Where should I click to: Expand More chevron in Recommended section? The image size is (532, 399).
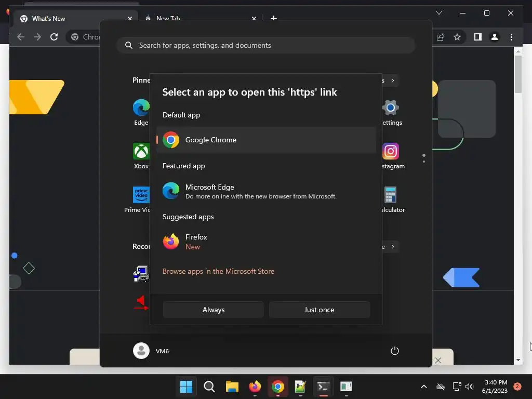393,247
